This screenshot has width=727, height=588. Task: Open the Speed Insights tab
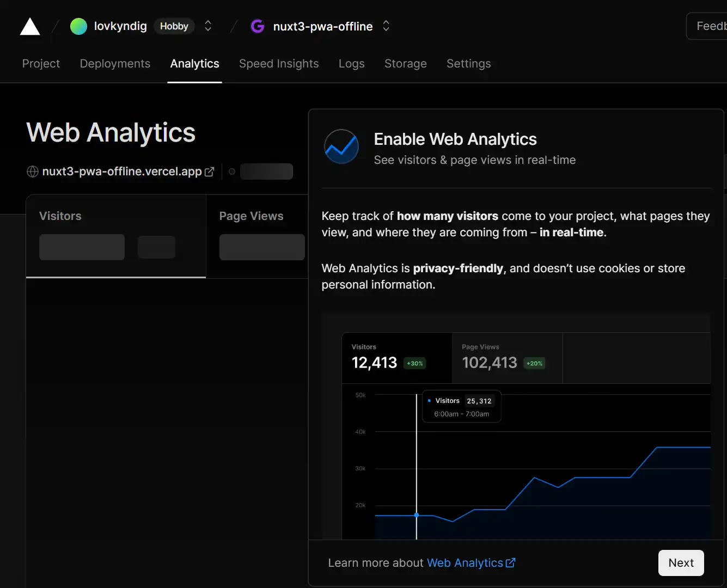pos(279,64)
